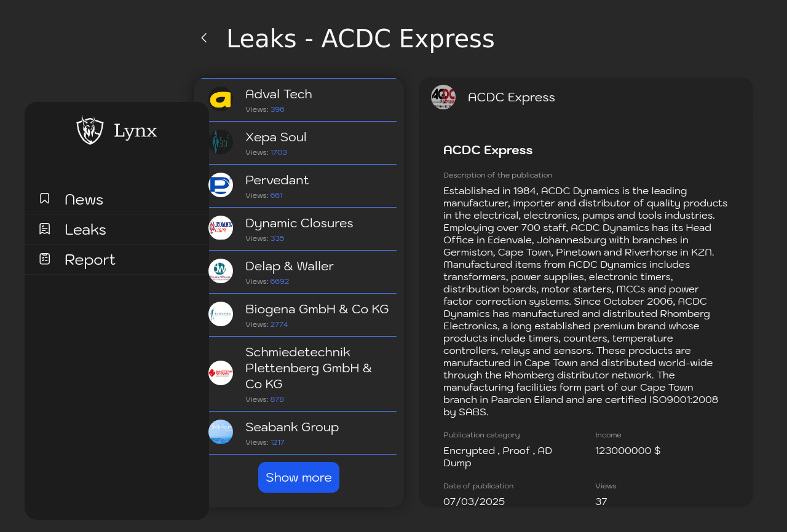
Task: Click the Date of publication label
Action: click(478, 486)
